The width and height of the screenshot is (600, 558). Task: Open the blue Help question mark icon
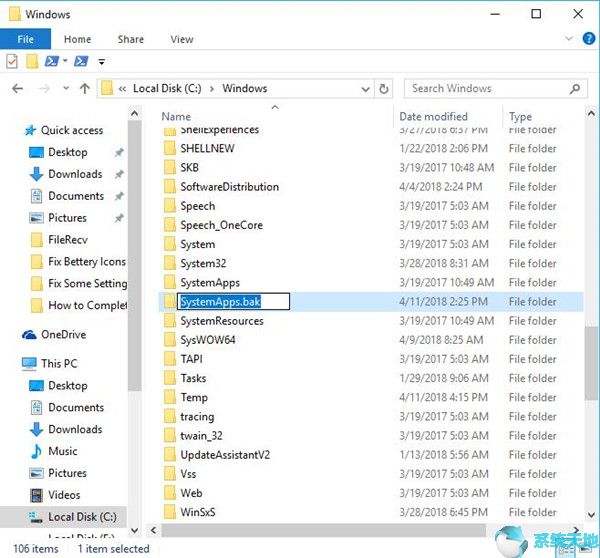tap(589, 38)
